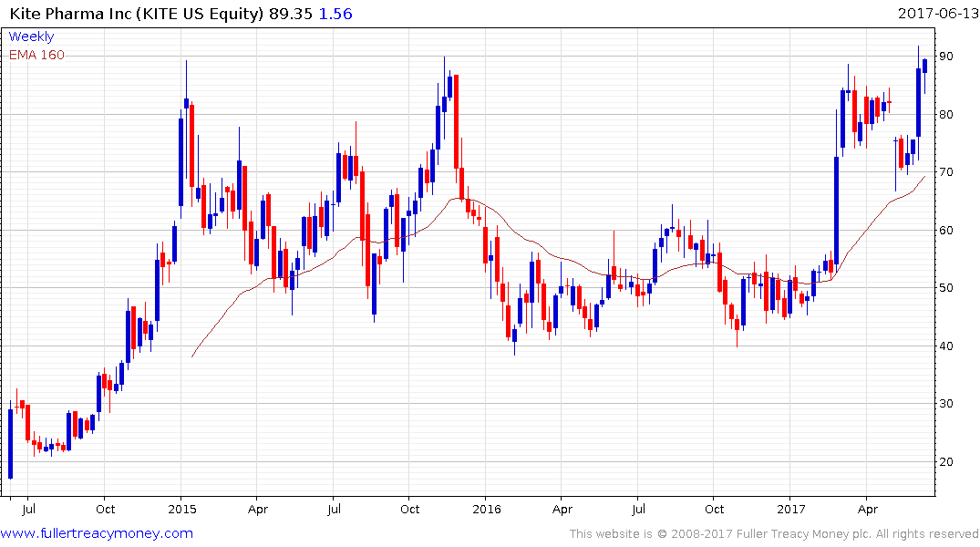The width and height of the screenshot is (980, 547).
Task: Click the first tall blue candle on the chart
Action: (11, 442)
